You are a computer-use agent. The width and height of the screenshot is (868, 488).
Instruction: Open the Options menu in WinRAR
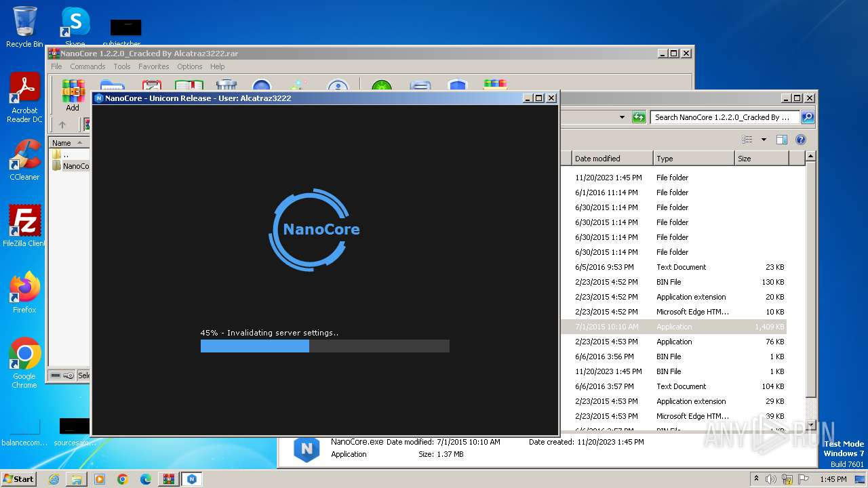(190, 66)
